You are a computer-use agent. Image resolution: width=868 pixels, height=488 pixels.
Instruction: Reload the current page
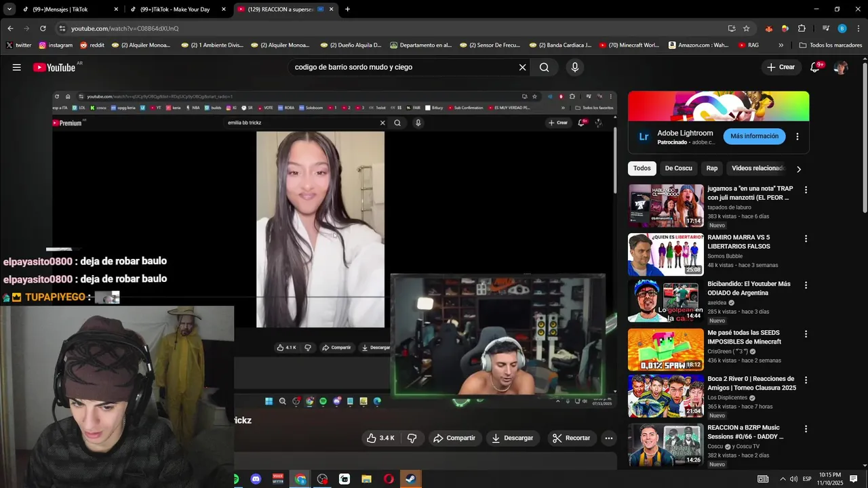pyautogui.click(x=43, y=28)
